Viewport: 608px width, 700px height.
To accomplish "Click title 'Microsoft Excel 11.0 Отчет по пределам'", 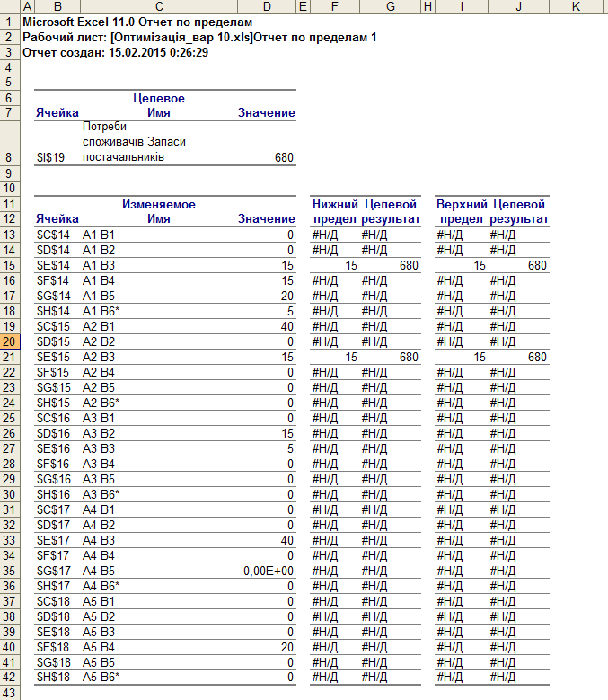I will pos(137,22).
